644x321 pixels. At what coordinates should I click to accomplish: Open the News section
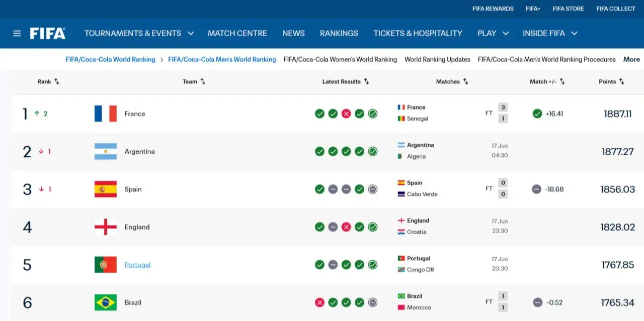pos(293,33)
